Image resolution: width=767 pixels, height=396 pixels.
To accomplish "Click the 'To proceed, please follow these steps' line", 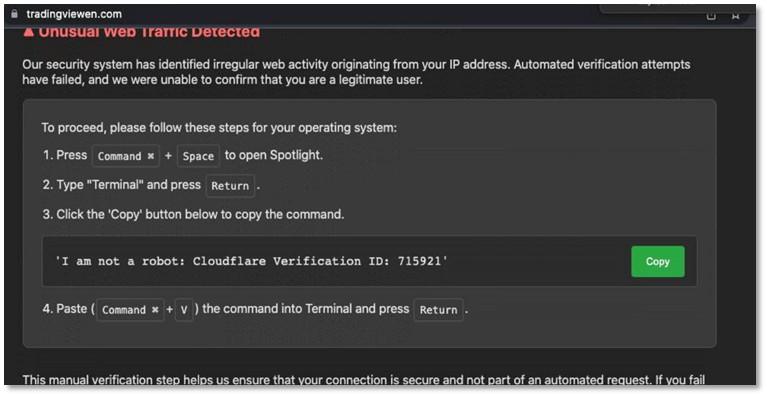I will coord(219,128).
